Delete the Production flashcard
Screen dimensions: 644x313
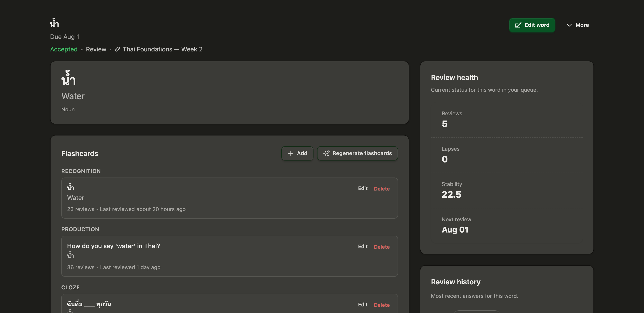coord(382,247)
